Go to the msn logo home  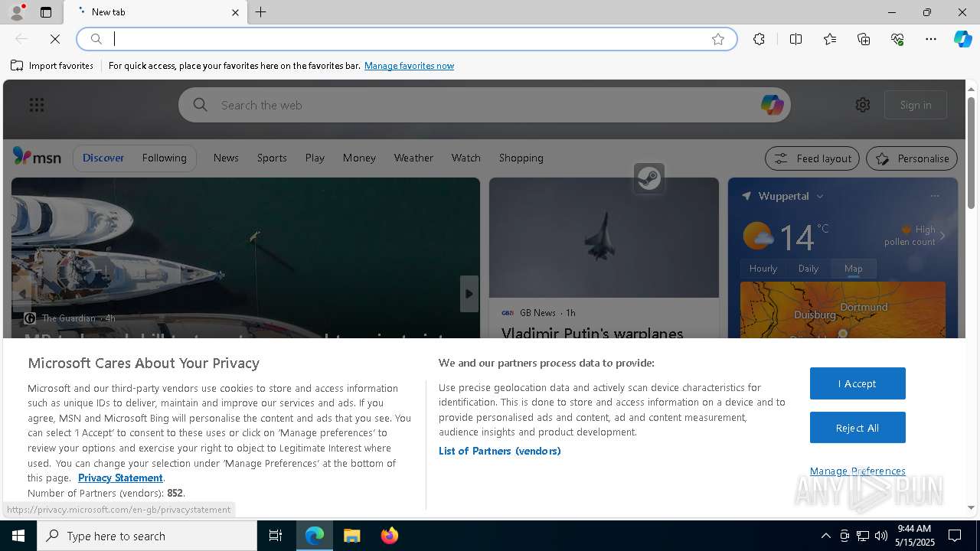(37, 157)
